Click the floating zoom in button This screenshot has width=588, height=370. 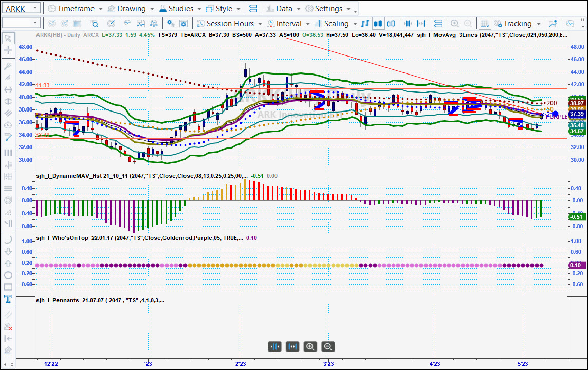click(310, 347)
